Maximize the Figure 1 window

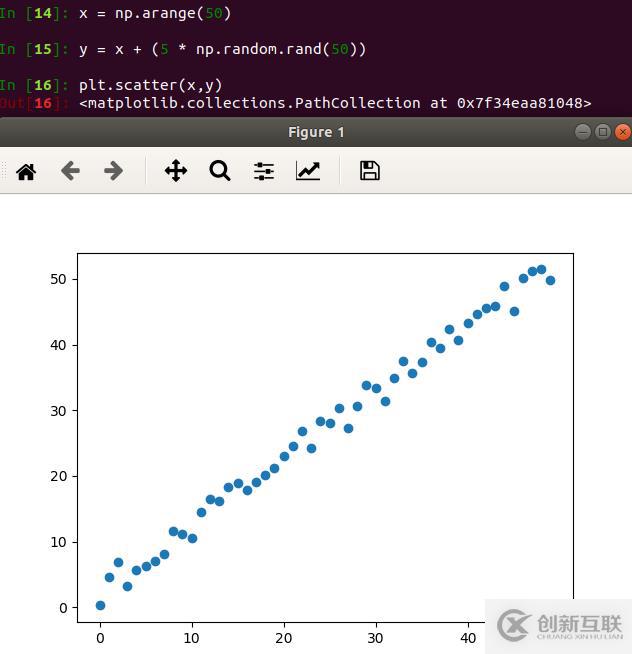tap(603, 132)
